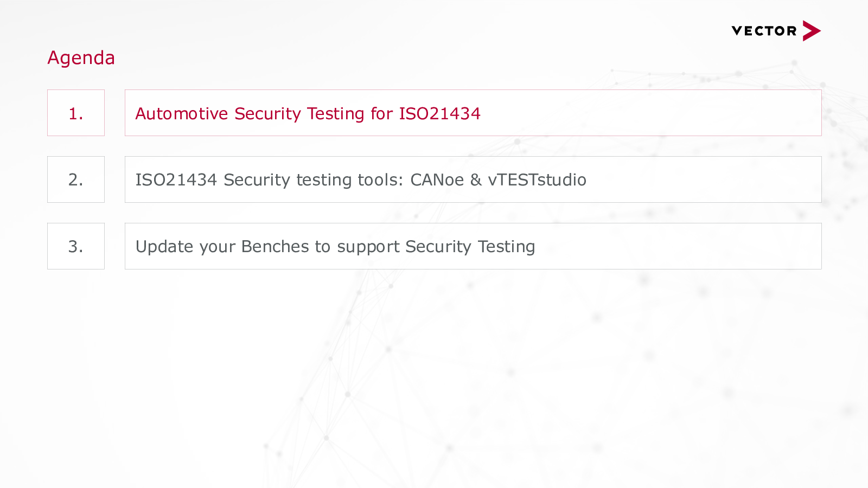Click the number box labeled 1.
The height and width of the screenshot is (488, 868).
tap(76, 113)
